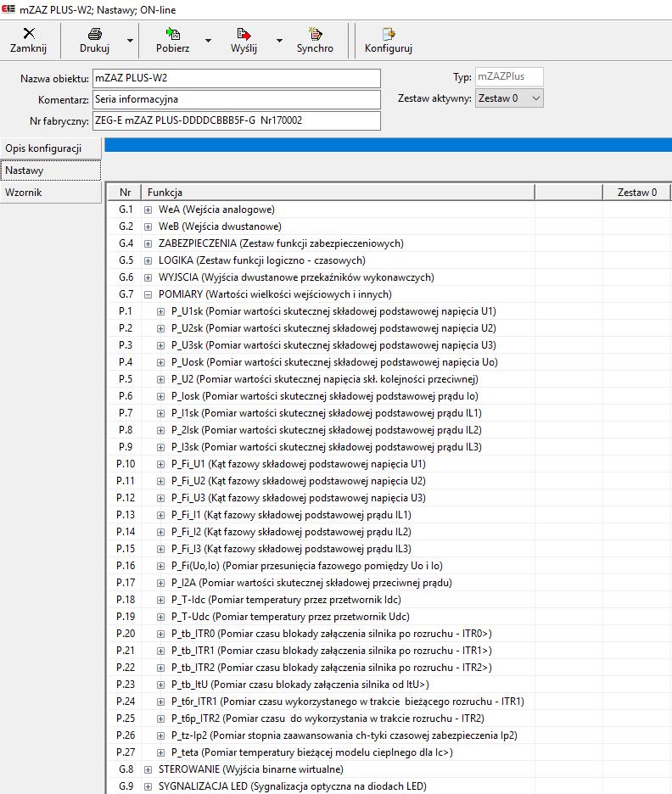This screenshot has width=672, height=794.
Task: Select the P_t6p_ITR2 row text
Action: 328,719
